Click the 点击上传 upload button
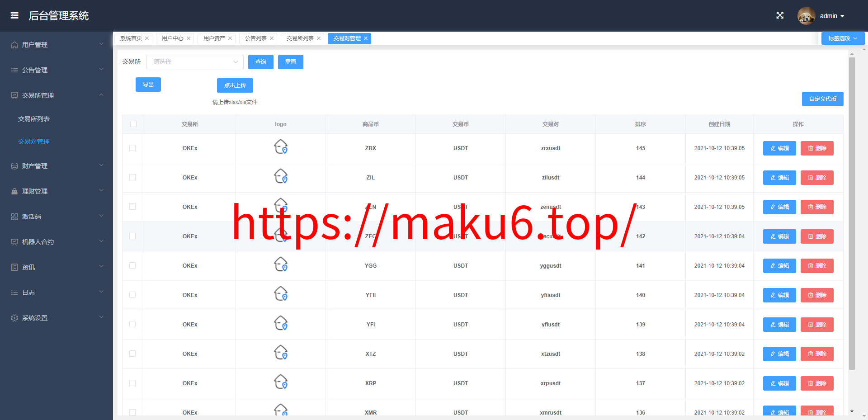Image resolution: width=868 pixels, height=420 pixels. pos(235,85)
